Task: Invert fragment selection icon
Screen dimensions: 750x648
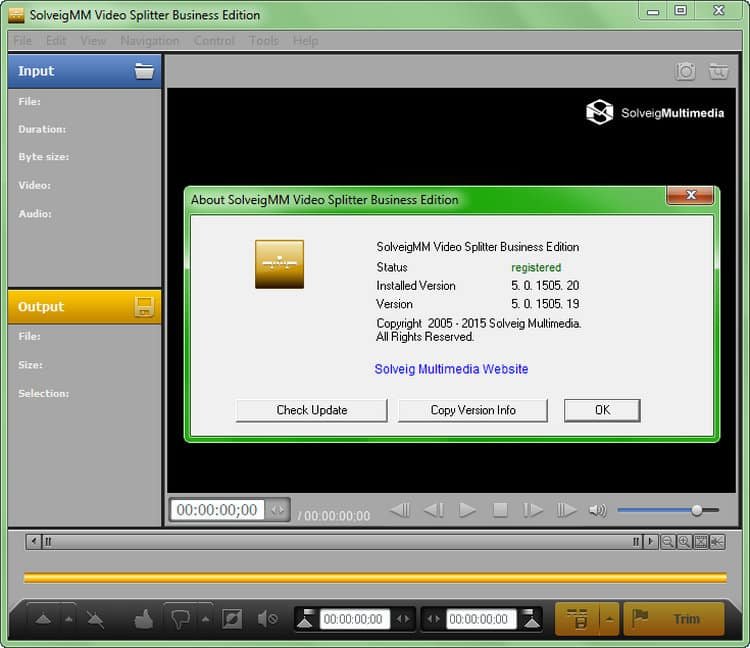Action: 232,619
